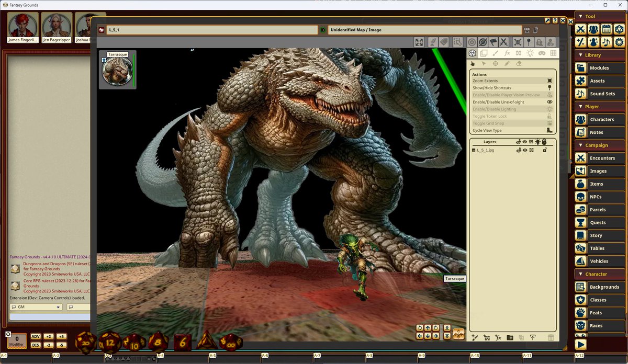This screenshot has width=628, height=364.
Task: Click the red d20 die
Action: (x=86, y=343)
